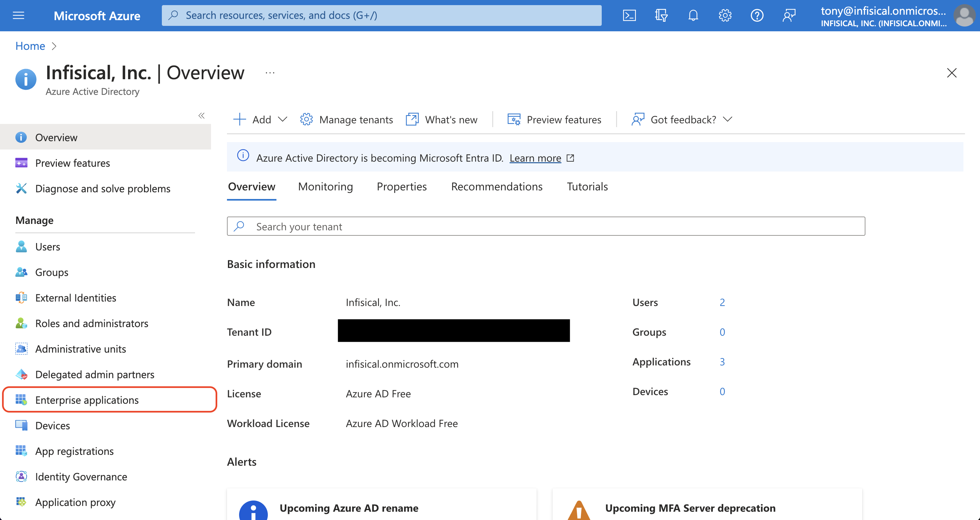
Task: Click the Manage tenants gear icon
Action: [x=306, y=119]
